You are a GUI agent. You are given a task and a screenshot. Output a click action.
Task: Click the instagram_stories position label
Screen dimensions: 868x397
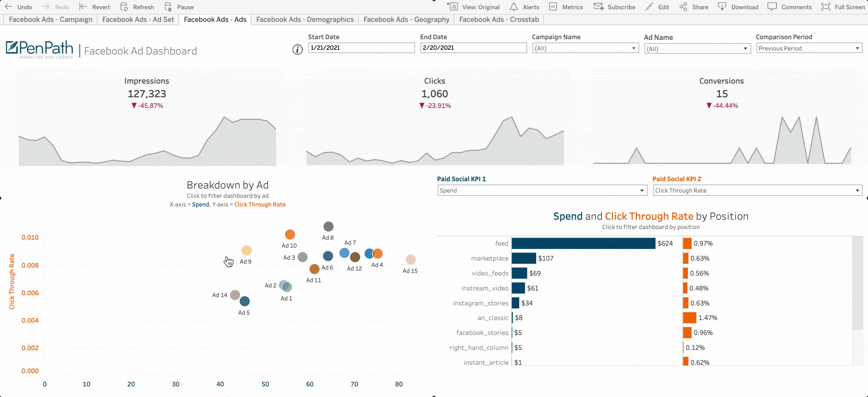tap(480, 303)
